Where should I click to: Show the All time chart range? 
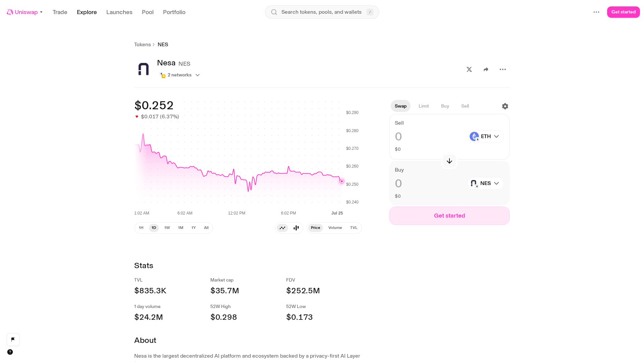[206, 228]
